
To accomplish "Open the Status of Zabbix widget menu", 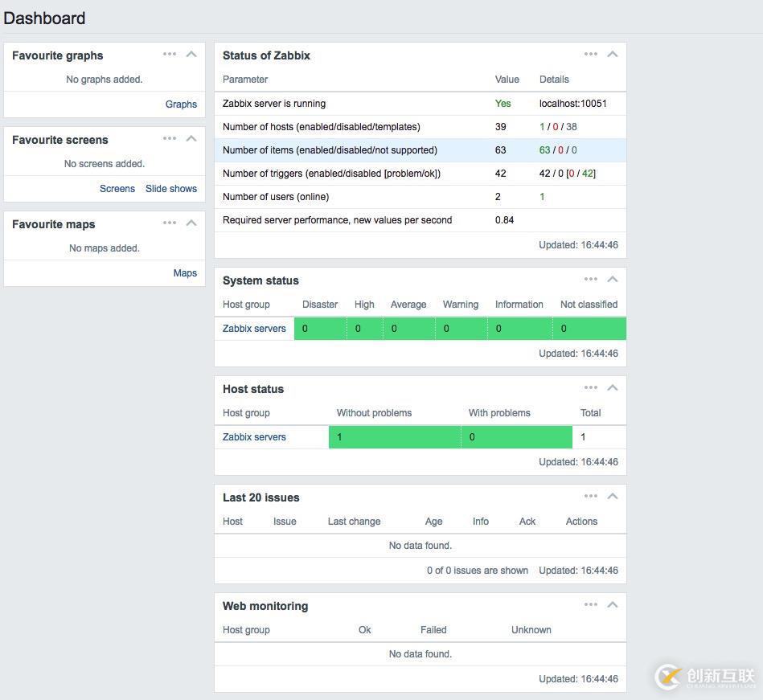I will pos(590,53).
